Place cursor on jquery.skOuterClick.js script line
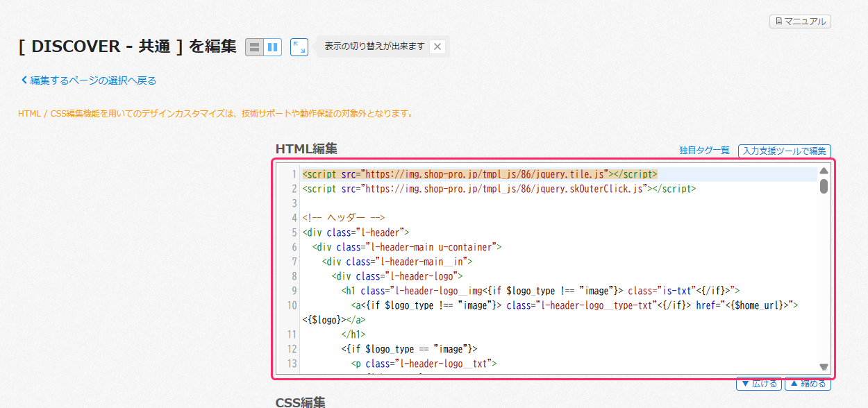Viewport: 868px width, 408px height. [499, 188]
